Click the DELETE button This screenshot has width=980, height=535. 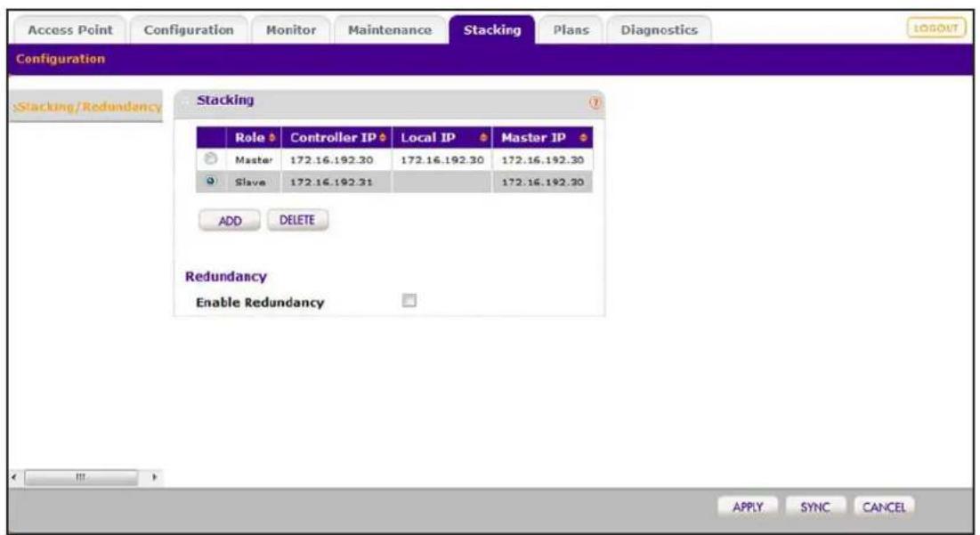point(297,220)
